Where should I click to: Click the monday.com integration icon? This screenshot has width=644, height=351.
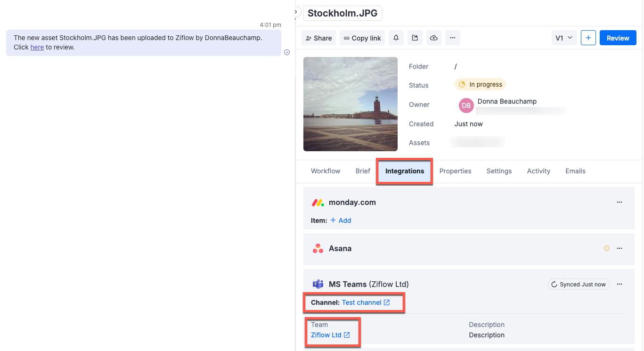[318, 202]
